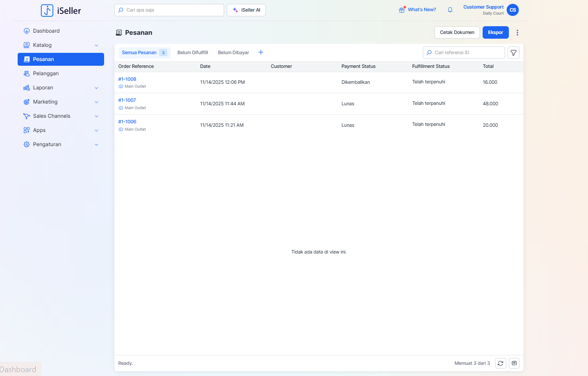Switch to Belum Difullfill tab
588x376 pixels.
192,52
